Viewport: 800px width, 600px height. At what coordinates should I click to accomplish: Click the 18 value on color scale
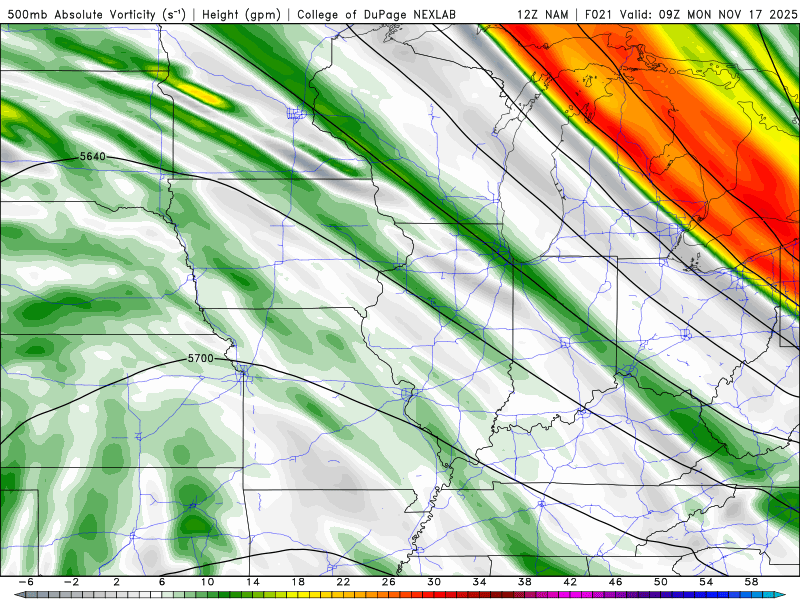point(298,582)
